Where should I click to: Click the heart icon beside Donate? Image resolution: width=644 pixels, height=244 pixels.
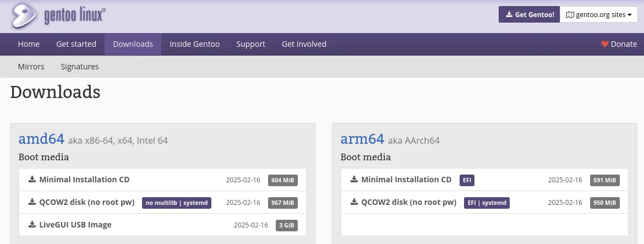tap(604, 44)
